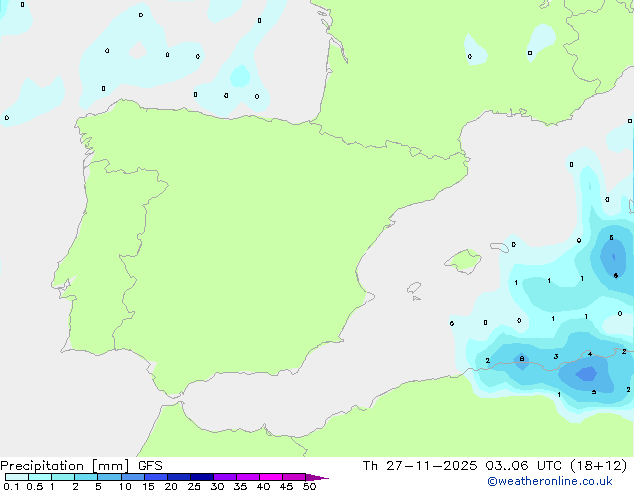The height and width of the screenshot is (490, 634).
Task: Click the map value '4' on the map
Action: tap(590, 354)
